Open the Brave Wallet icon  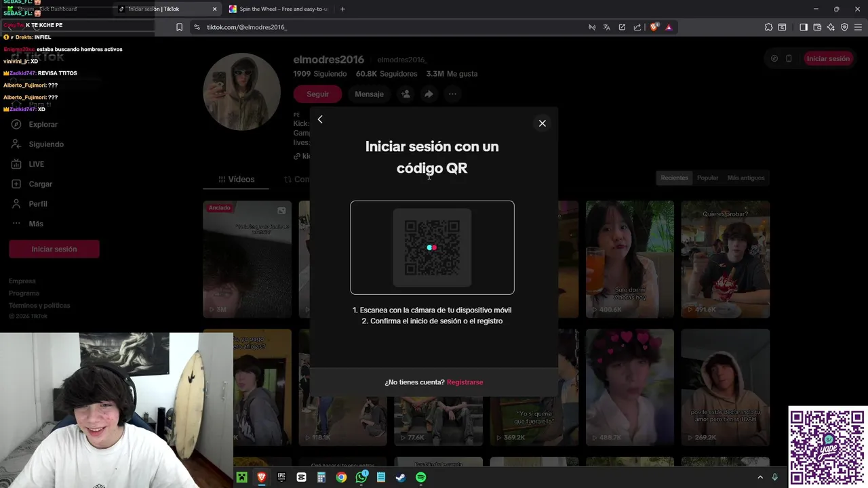tap(817, 27)
